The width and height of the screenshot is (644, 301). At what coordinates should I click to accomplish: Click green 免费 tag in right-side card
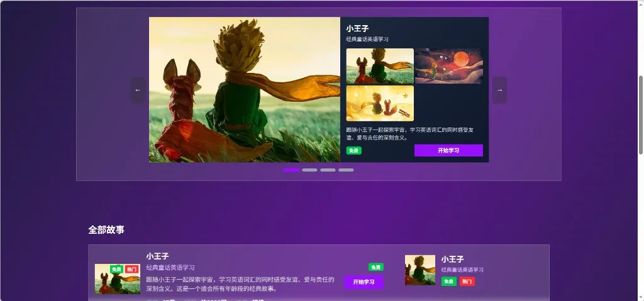coord(449,282)
